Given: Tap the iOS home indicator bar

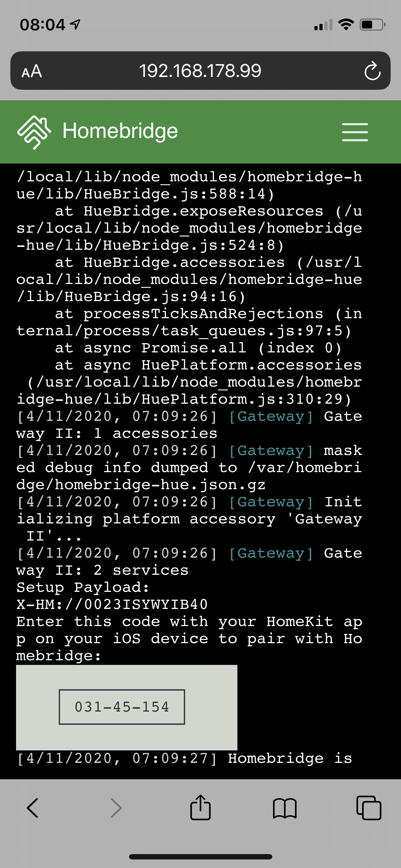Looking at the screenshot, I should pyautogui.click(x=200, y=857).
